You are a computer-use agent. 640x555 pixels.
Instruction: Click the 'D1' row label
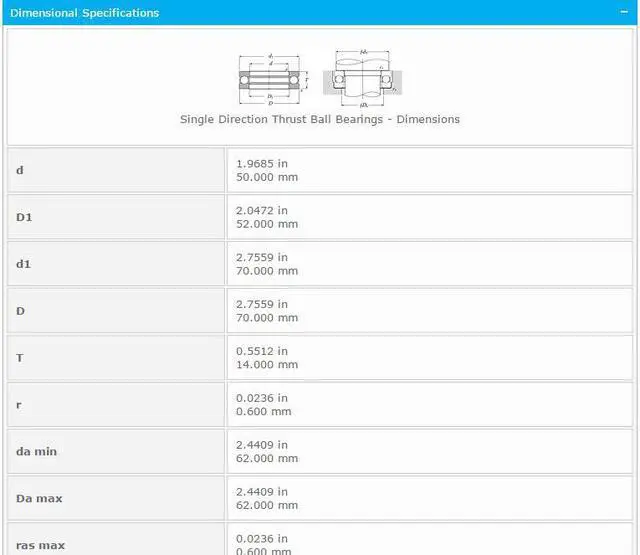pyautogui.click(x=24, y=217)
